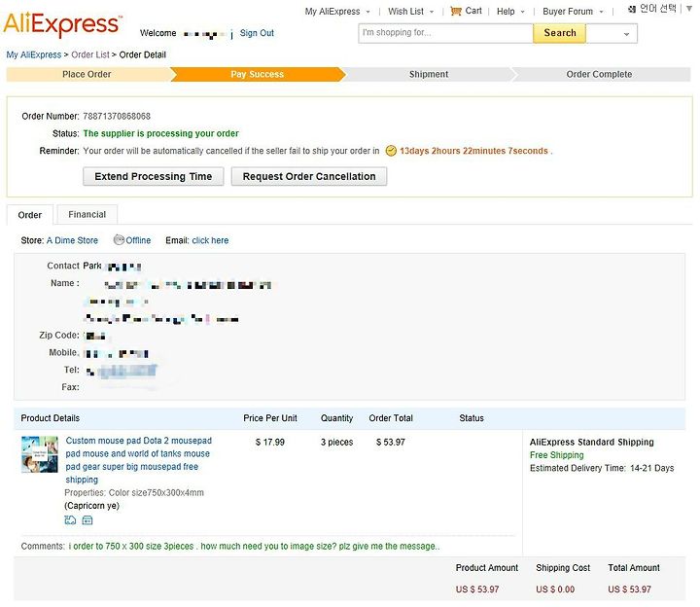Select the Order tab

(30, 215)
